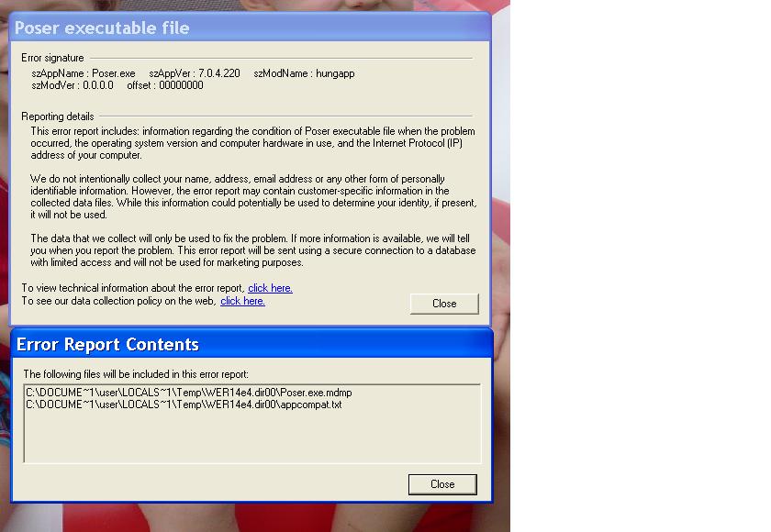The image size is (771, 532).
Task: Click the offset : 00000000 value
Action: click(x=164, y=85)
